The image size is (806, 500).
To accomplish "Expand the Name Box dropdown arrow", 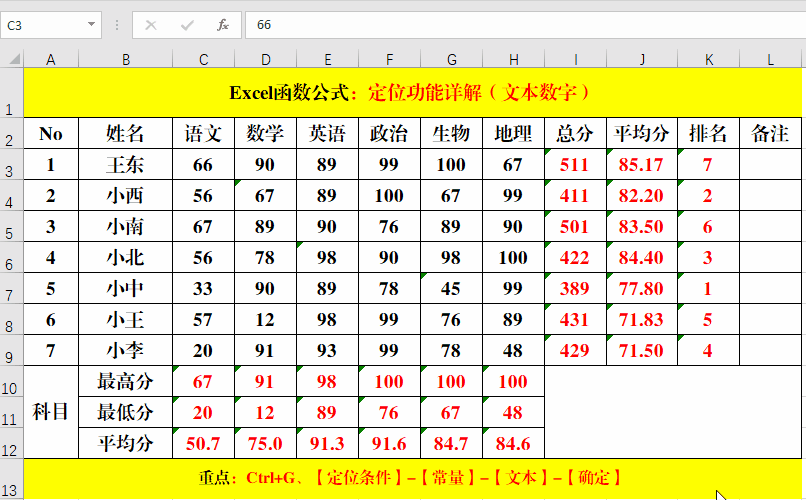I will point(92,25).
